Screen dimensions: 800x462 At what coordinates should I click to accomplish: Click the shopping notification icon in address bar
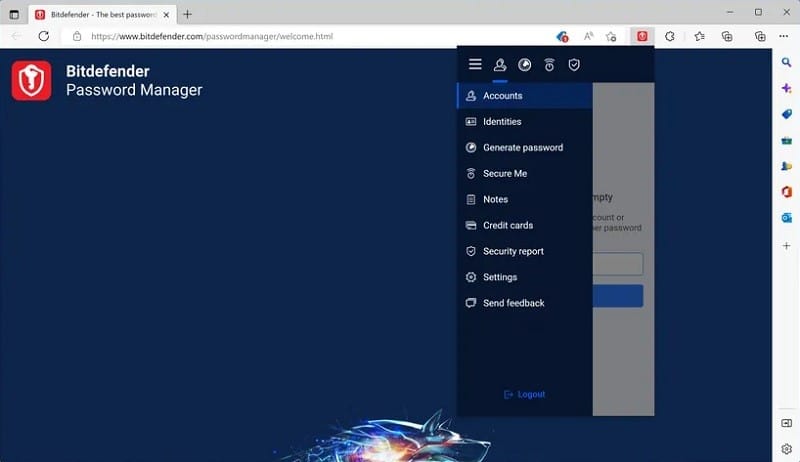[x=562, y=36]
